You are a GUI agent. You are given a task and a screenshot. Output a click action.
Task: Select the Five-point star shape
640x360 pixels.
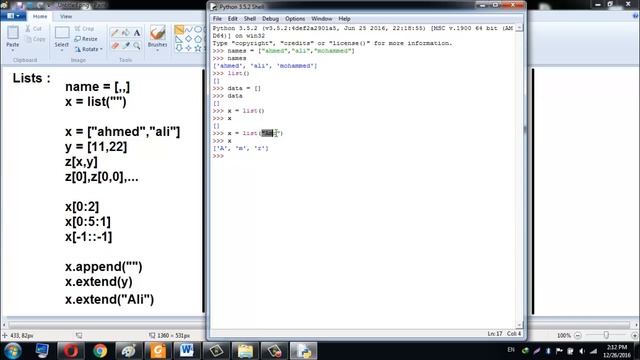(198, 48)
